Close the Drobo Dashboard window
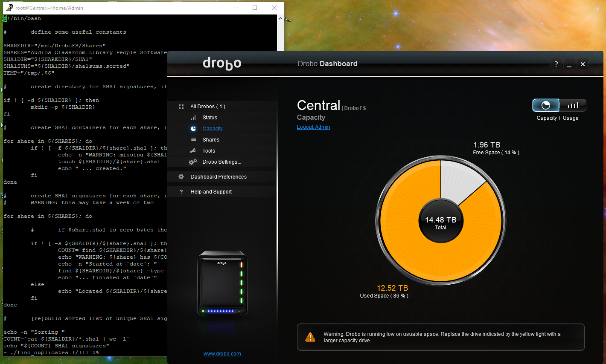Image resolution: width=606 pixels, height=364 pixels. tap(583, 64)
